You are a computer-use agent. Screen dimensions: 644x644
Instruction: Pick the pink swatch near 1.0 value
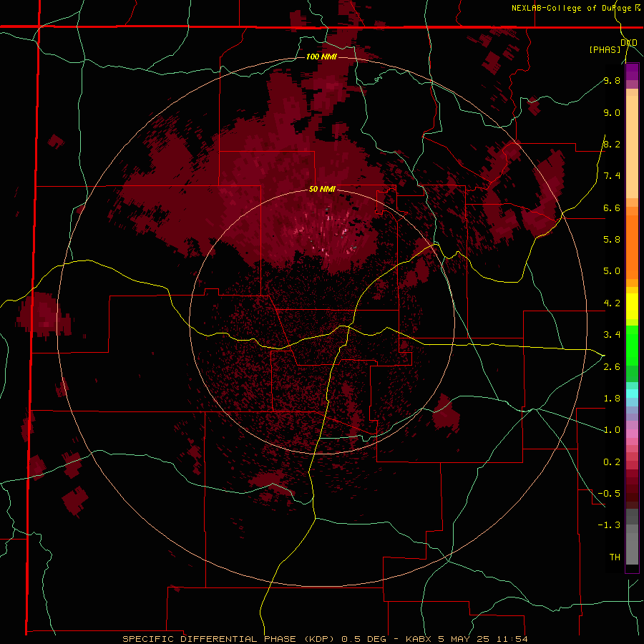tap(632, 434)
